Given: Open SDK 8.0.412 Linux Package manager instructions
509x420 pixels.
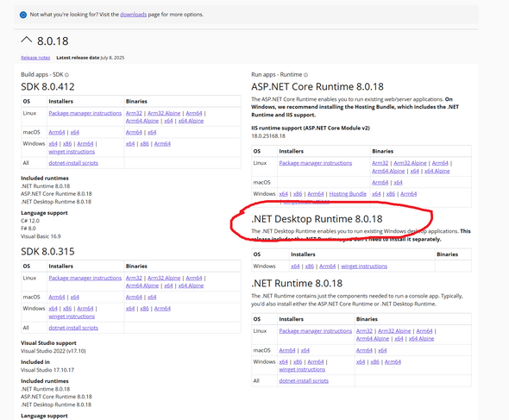Looking at the screenshot, I should (85, 113).
